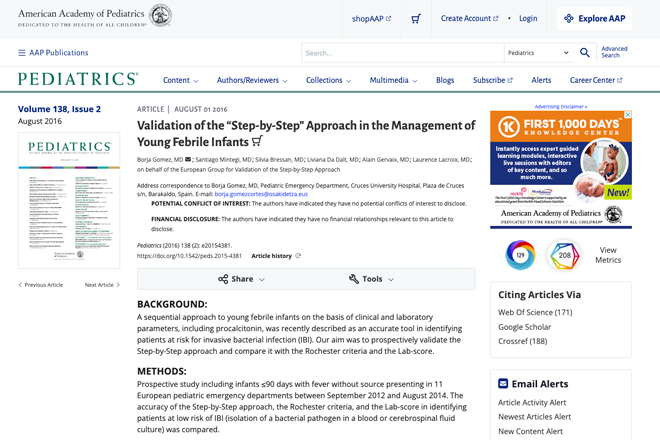This screenshot has height=440, width=660.
Task: Click author name Santiago Mintegi, MD
Action: coord(224,160)
